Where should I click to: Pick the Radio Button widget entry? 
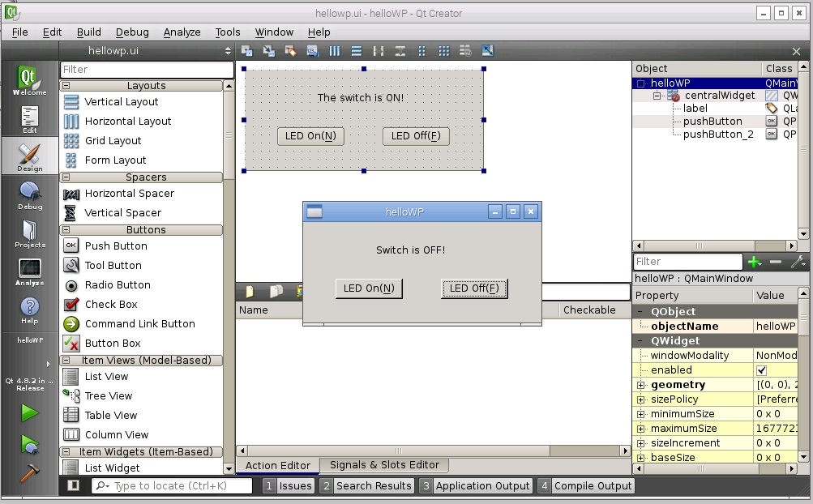coord(118,285)
